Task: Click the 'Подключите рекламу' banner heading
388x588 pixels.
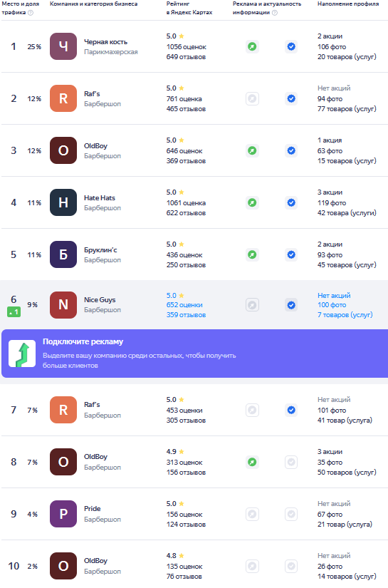Action: [x=83, y=341]
